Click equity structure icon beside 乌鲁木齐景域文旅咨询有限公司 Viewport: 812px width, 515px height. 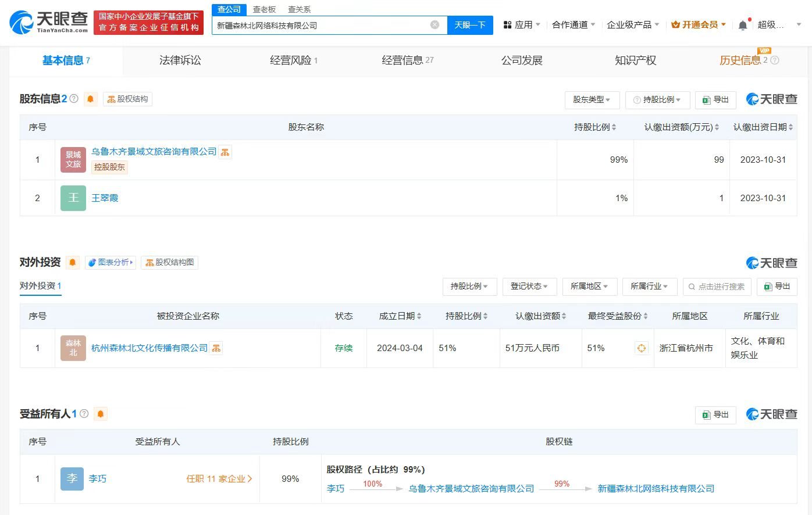(225, 152)
